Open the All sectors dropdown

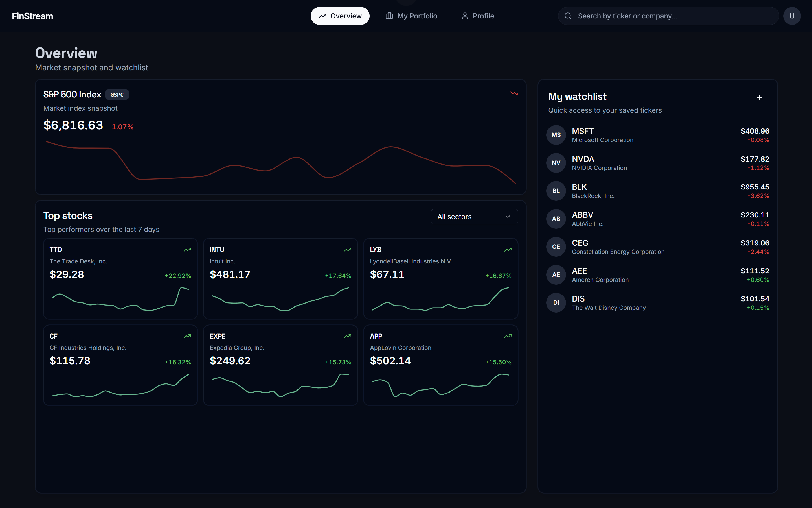(474, 217)
